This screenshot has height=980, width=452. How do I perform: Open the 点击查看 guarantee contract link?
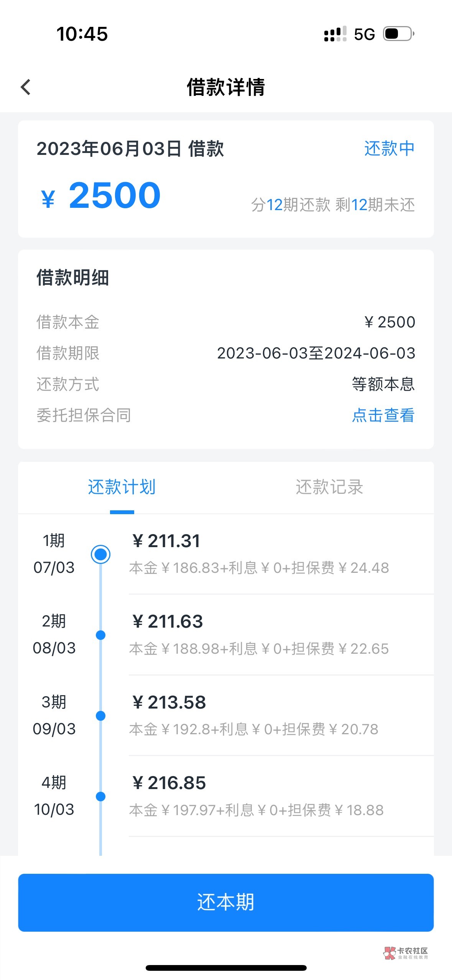[383, 415]
